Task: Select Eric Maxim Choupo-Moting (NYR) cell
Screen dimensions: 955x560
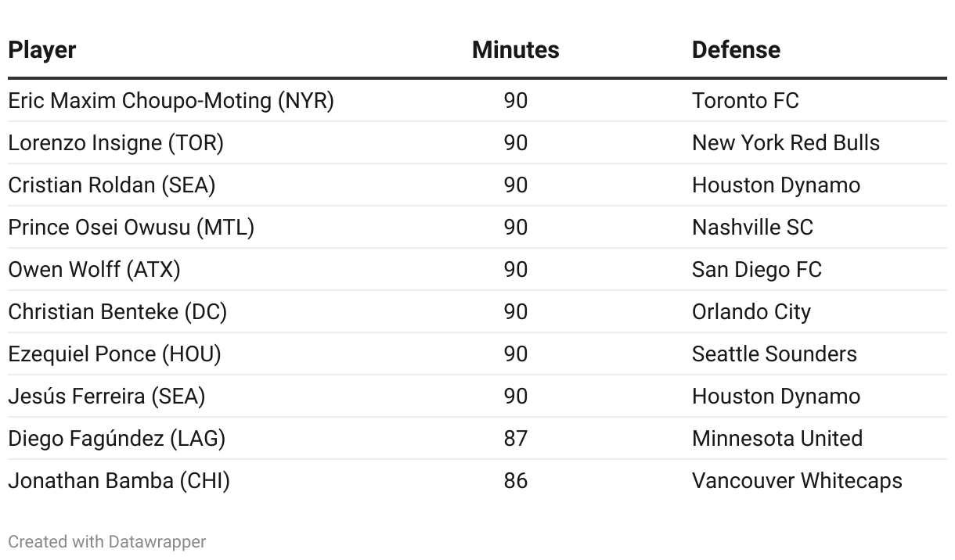Action: tap(171, 101)
